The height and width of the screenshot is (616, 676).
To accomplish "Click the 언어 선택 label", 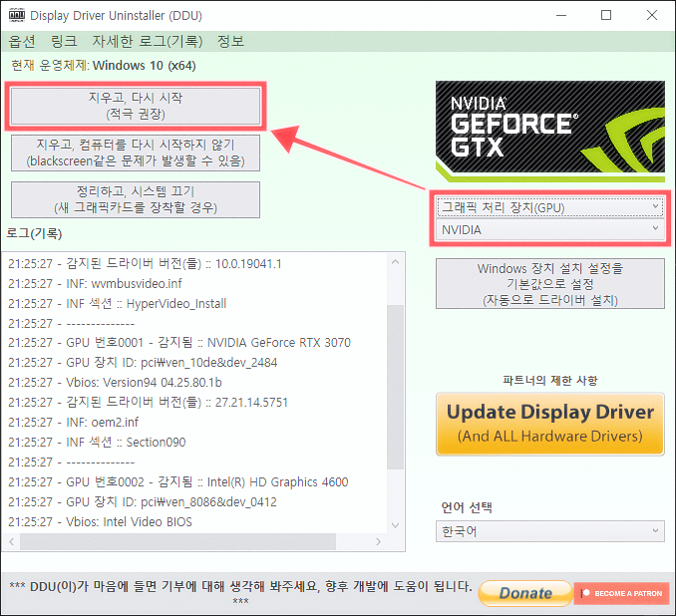I will [467, 507].
